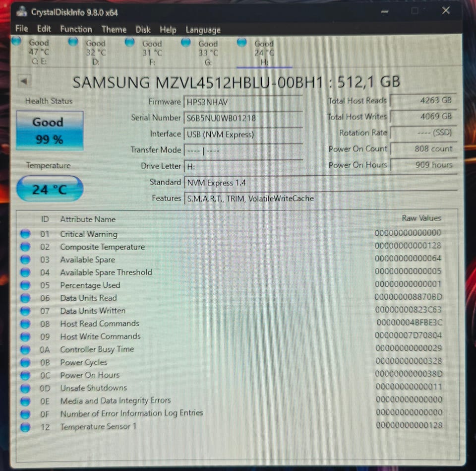476x471 pixels.
Task: Click the CrystalDiskInfo title bar app icon
Action: 21,12
